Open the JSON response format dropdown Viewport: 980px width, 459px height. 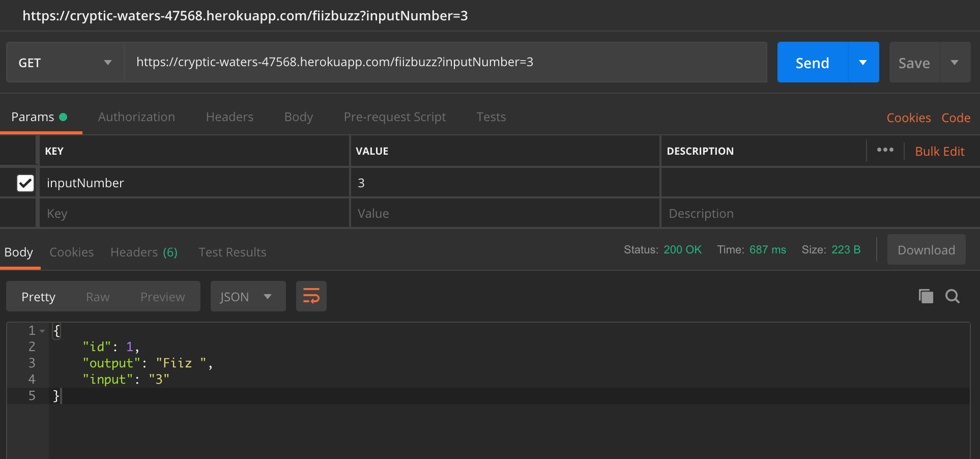pos(248,296)
